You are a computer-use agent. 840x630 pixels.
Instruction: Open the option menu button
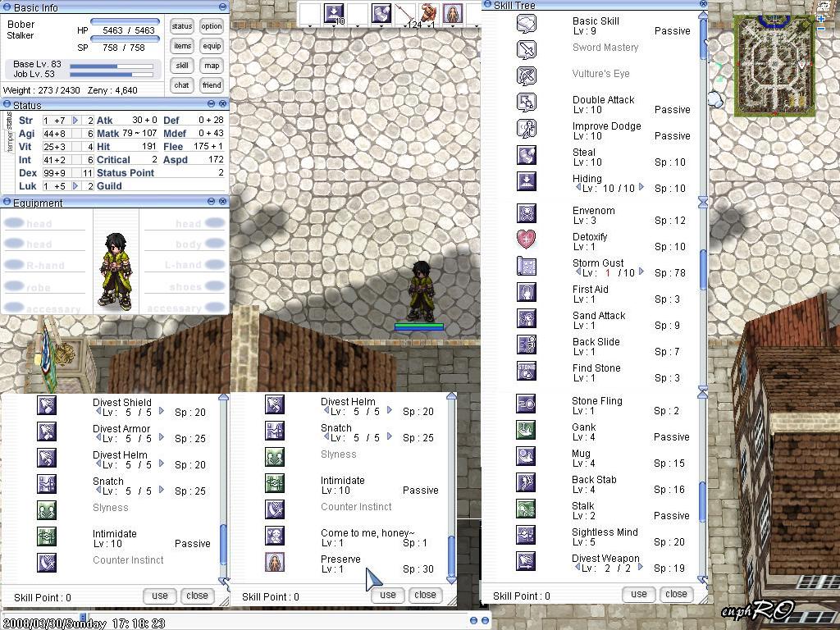click(212, 26)
